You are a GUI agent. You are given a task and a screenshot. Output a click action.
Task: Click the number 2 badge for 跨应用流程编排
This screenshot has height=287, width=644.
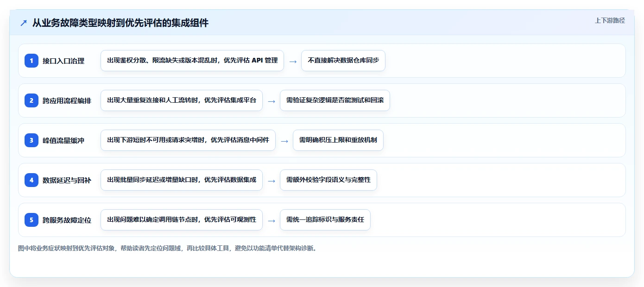[x=32, y=100]
